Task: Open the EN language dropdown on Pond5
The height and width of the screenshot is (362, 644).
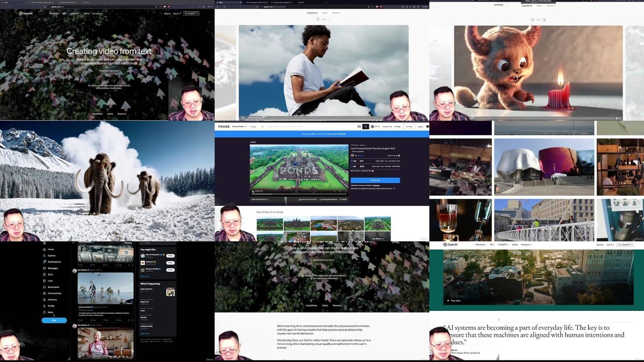Action: [x=375, y=126]
